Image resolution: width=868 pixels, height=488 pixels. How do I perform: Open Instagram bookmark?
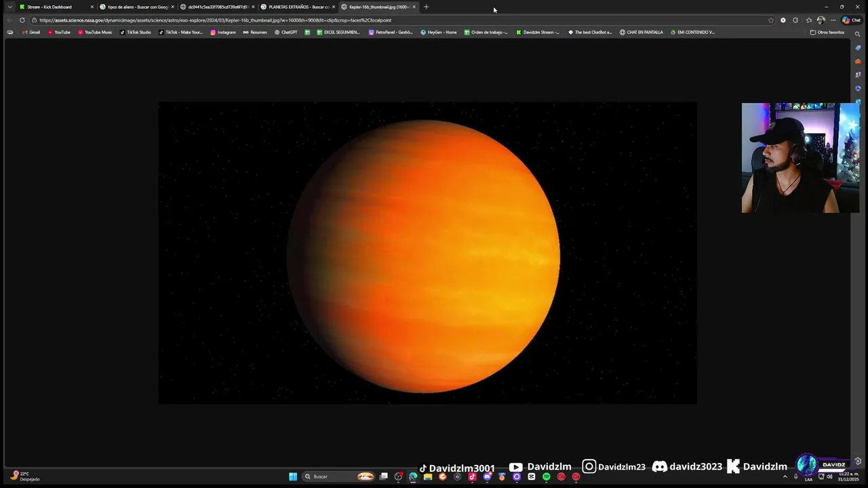click(223, 32)
